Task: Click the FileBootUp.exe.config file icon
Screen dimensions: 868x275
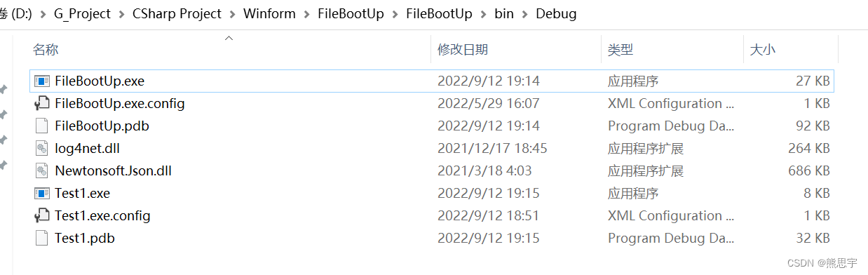Action: click(42, 104)
